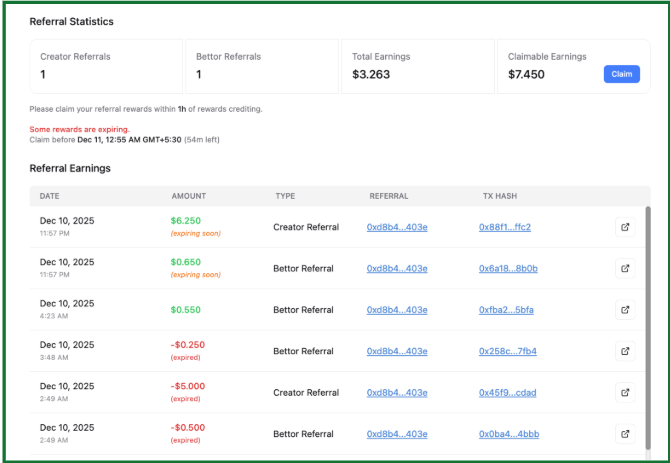Open tx hash 0x6a18...8b0b
670x463 pixels.
pyautogui.click(x=508, y=268)
